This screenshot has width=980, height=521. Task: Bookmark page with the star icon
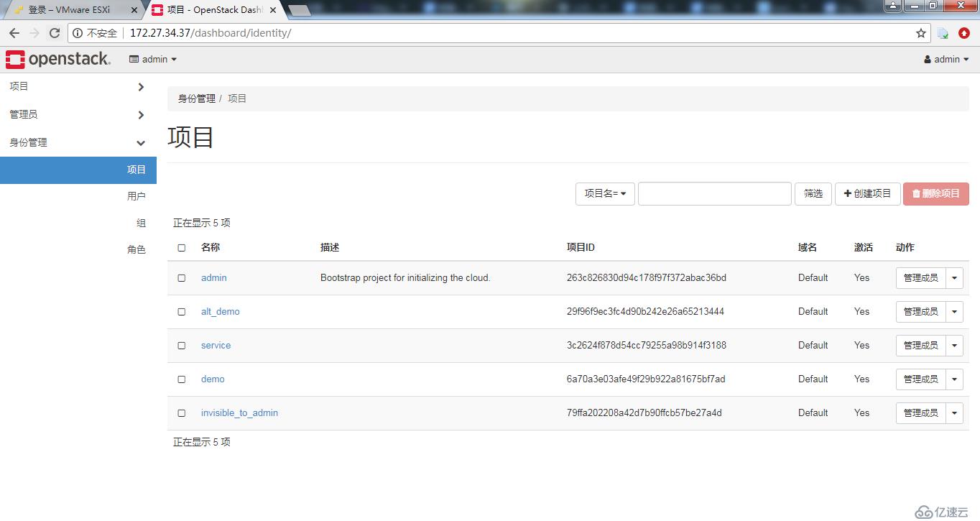tap(921, 33)
